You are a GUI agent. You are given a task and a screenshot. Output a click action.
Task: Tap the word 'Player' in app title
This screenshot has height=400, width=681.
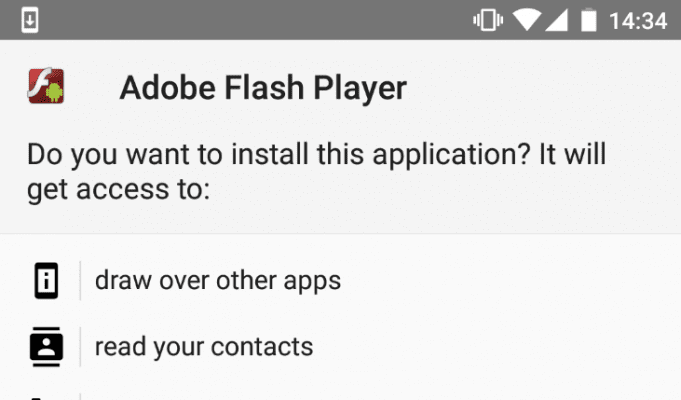coord(360,89)
